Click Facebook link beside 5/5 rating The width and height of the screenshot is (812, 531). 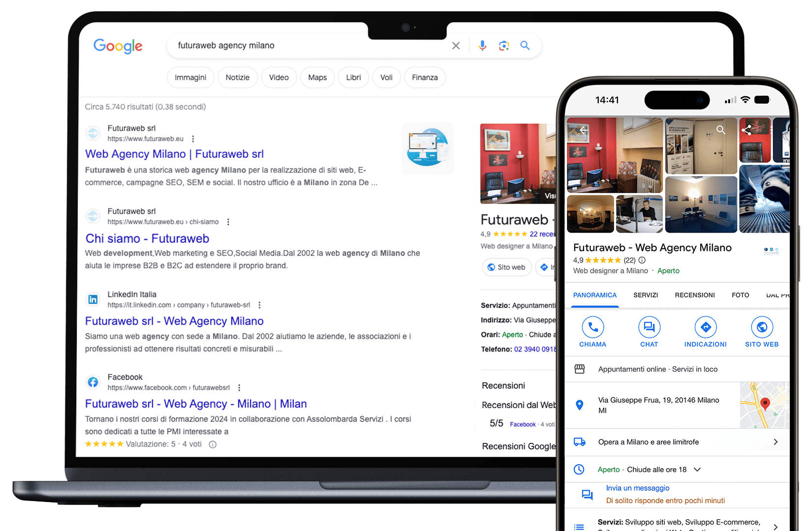coord(523,424)
